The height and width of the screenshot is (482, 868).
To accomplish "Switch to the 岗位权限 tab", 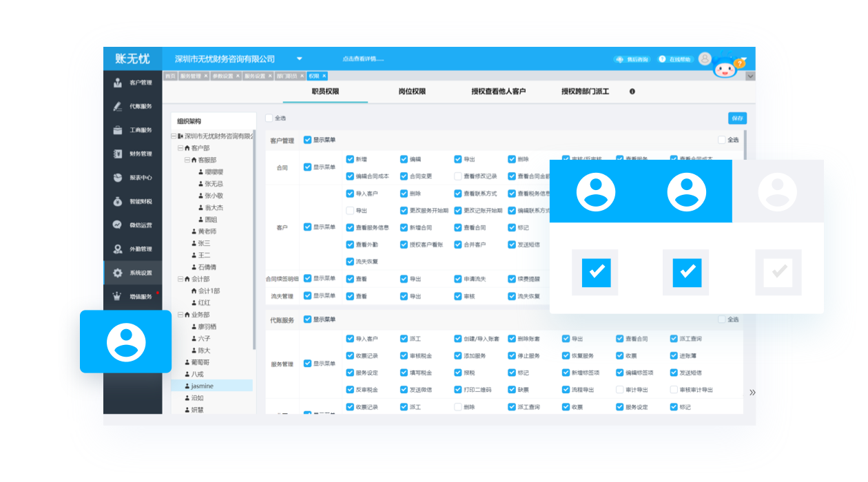I will pyautogui.click(x=412, y=92).
